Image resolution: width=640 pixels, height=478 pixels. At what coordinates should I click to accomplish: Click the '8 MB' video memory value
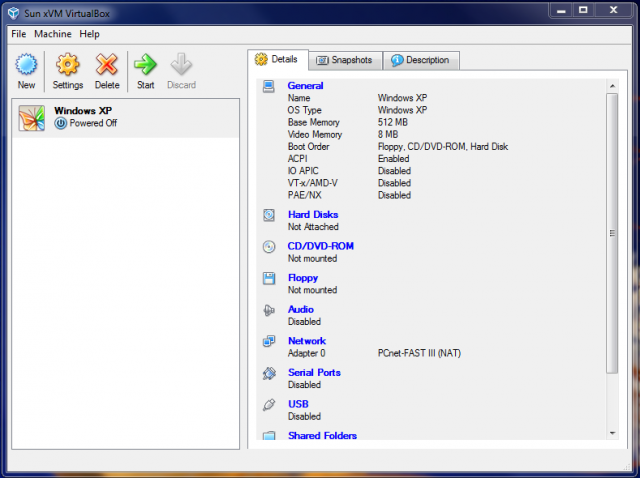(x=388, y=135)
